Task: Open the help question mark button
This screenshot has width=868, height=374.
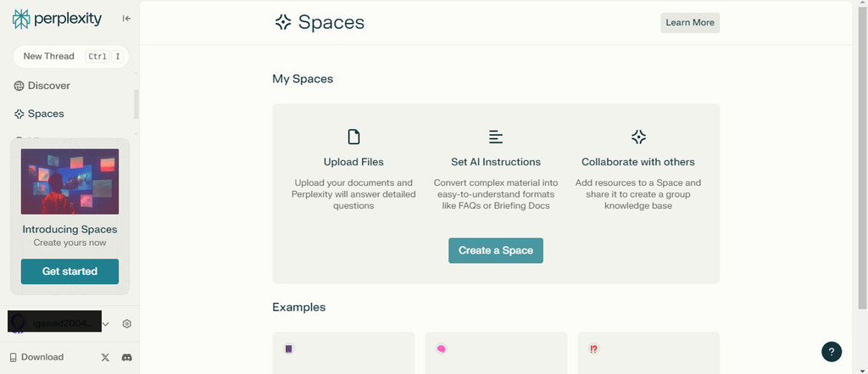Action: point(832,351)
